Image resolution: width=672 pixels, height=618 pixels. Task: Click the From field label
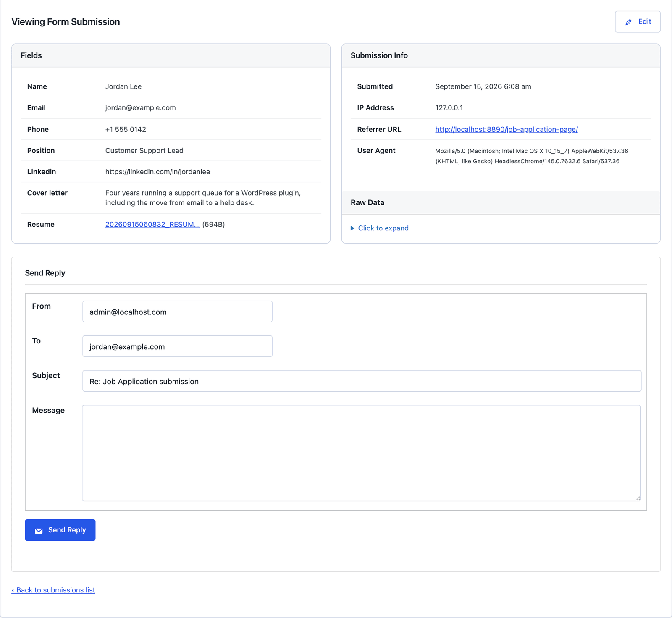click(x=41, y=306)
